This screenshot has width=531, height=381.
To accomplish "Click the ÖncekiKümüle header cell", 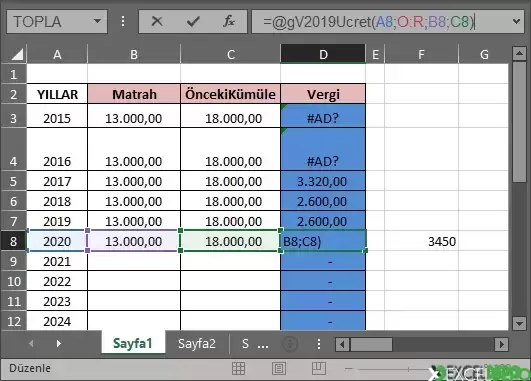I will pos(231,94).
